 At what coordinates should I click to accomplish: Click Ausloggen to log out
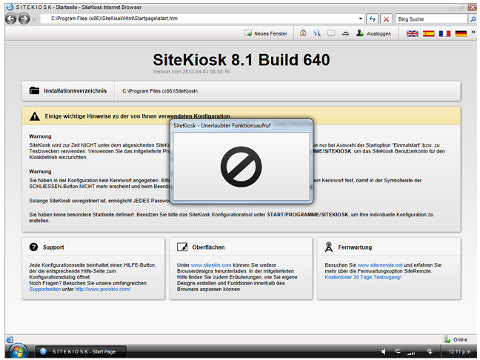[373, 33]
